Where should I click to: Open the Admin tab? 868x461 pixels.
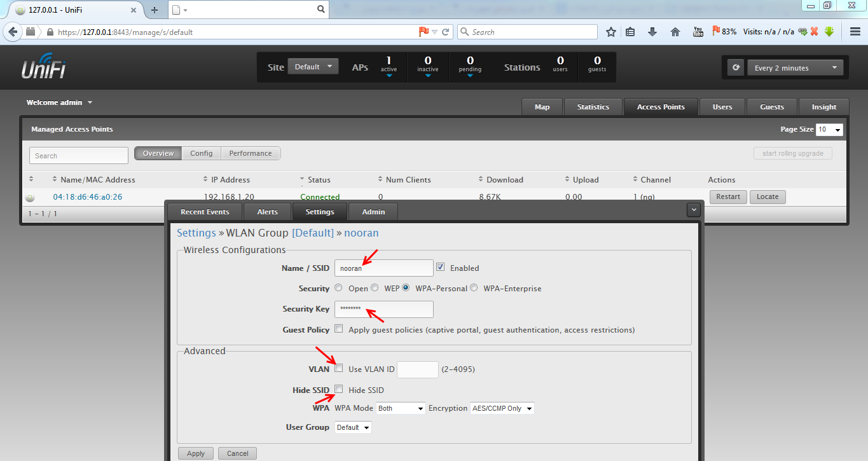tap(373, 212)
